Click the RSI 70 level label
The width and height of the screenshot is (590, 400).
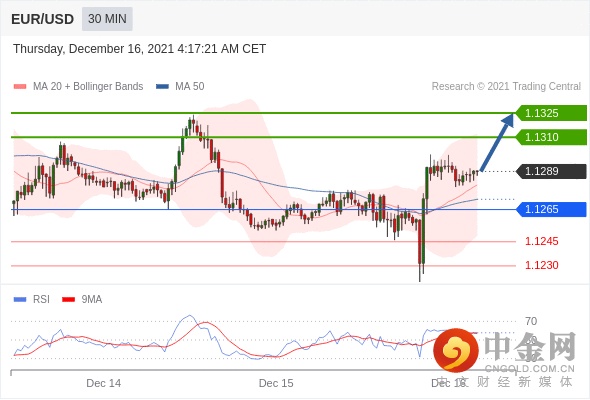(531, 321)
